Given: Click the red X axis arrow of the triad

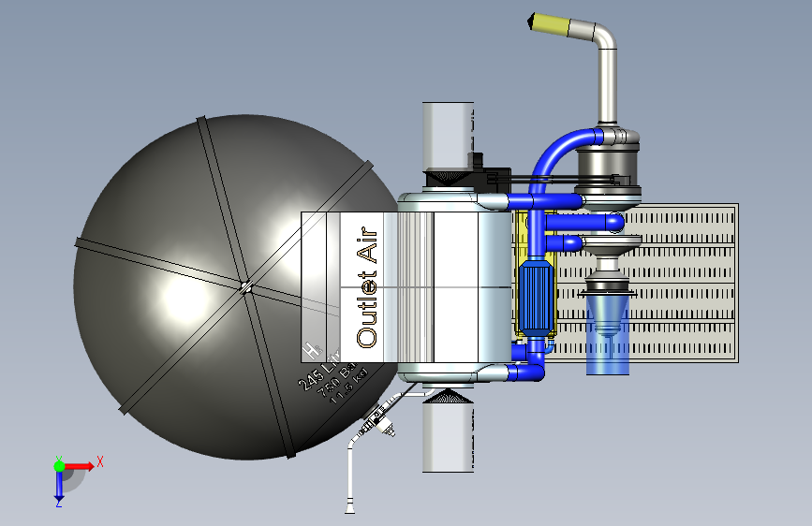Looking at the screenshot, I should click(x=79, y=466).
